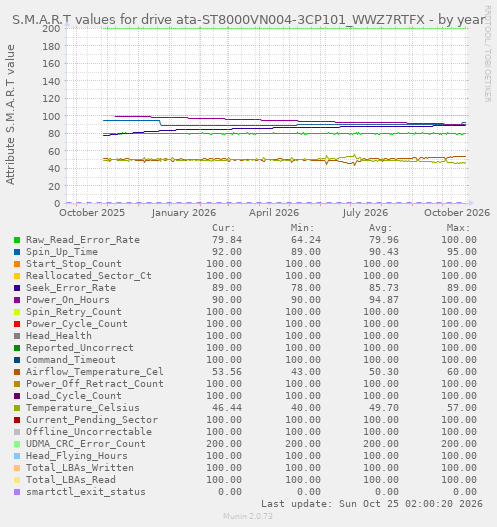Viewport: 497px width, 527px height.
Task: Select the smartctl_exit_status legend label
Action: pos(86,492)
